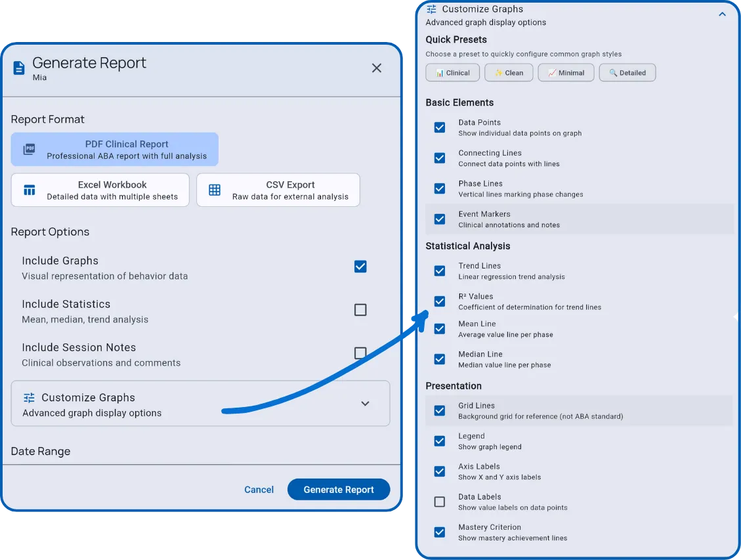Viewport: 741px width, 560px height.
Task: Uncheck the Data Points checkbox
Action: 439,127
